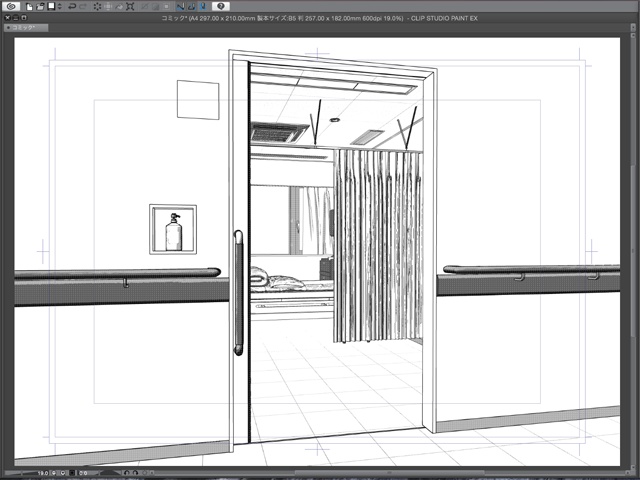This screenshot has height=480, width=640.
Task: Clear the selection contents (dotted circle icon)
Action: (98, 7)
